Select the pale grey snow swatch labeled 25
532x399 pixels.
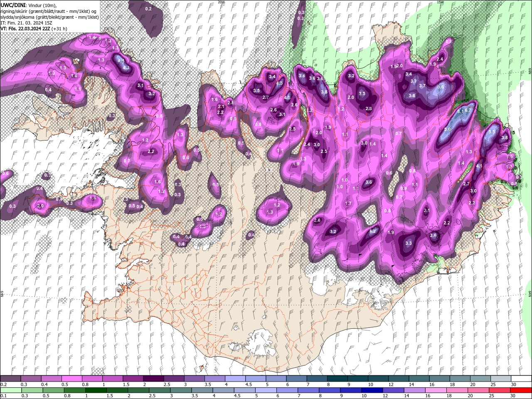(501, 379)
